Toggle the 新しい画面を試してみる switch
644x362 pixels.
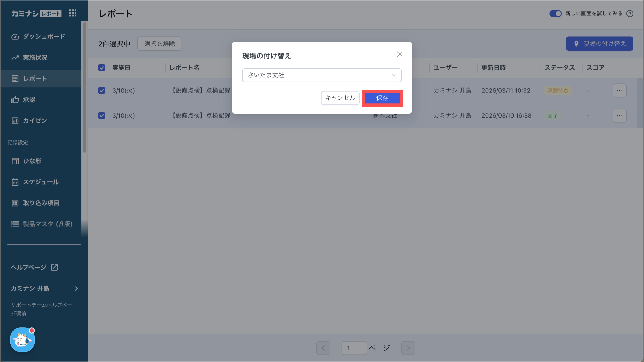[x=555, y=14]
